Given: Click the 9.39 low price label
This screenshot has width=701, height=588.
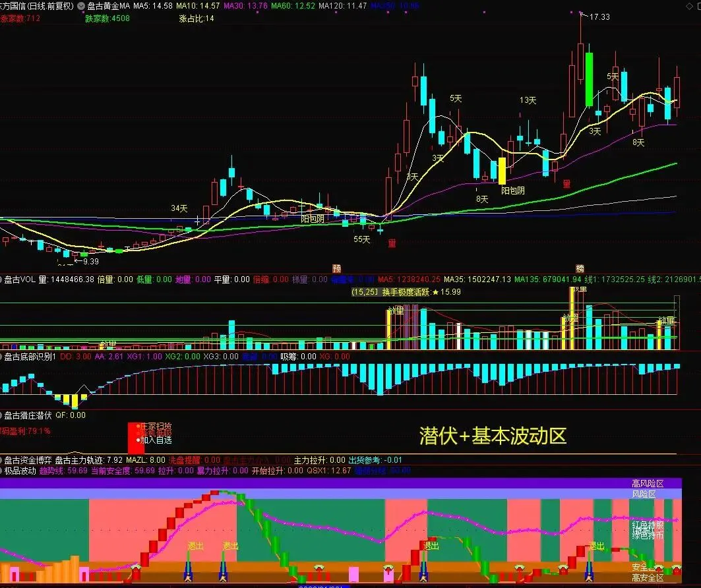Looking at the screenshot, I should pos(91,262).
